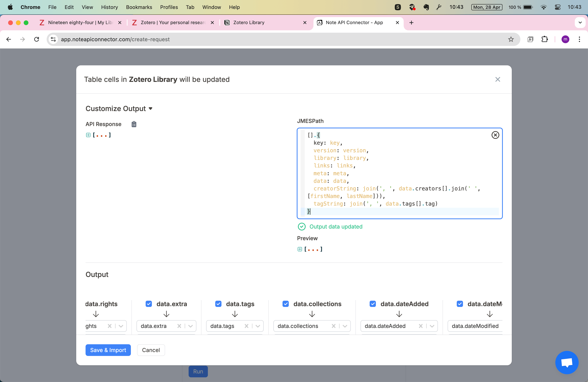View site information icon in address bar
Viewport: 588px width, 382px height.
(x=53, y=39)
